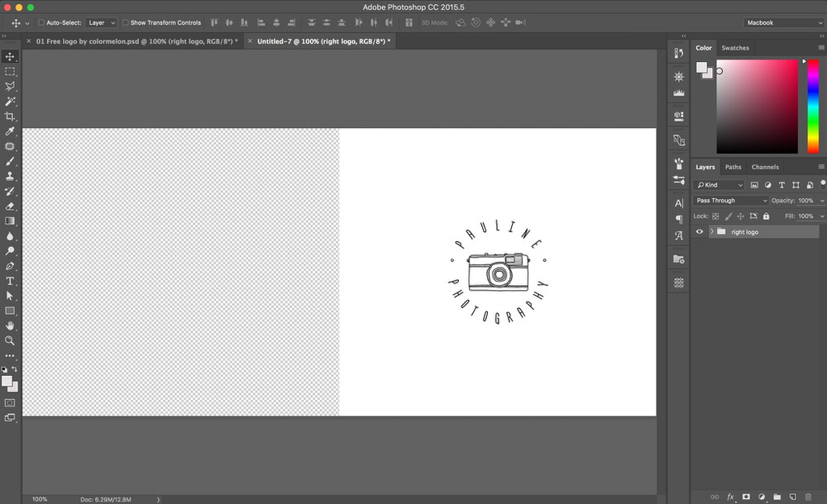Image resolution: width=827 pixels, height=504 pixels.
Task: Select the Clone Stamp tool
Action: (9, 176)
